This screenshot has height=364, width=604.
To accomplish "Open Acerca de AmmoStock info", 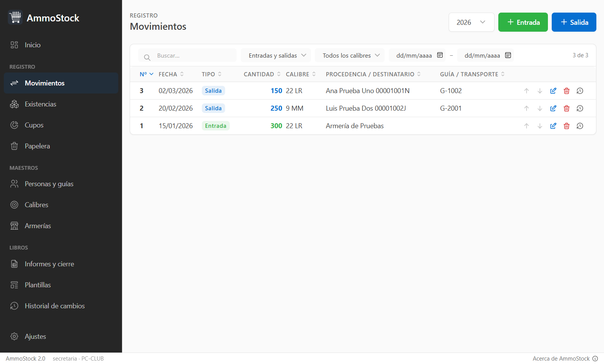I will tap(565, 359).
